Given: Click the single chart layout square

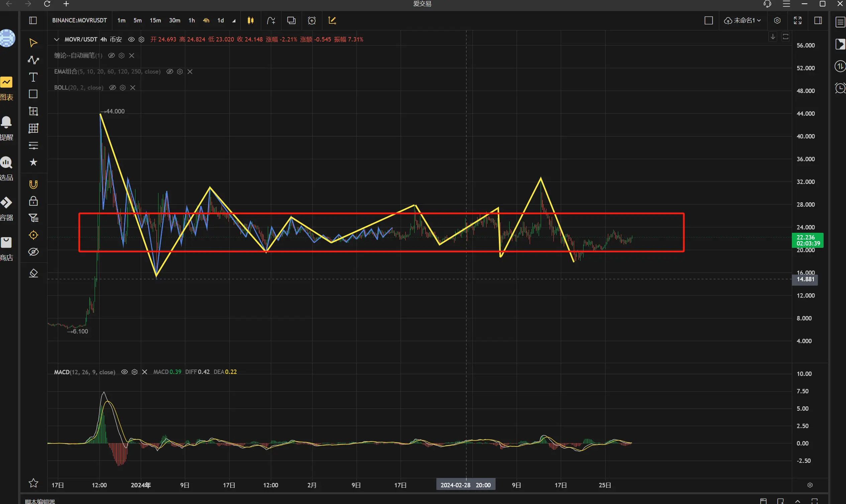Looking at the screenshot, I should [x=709, y=20].
